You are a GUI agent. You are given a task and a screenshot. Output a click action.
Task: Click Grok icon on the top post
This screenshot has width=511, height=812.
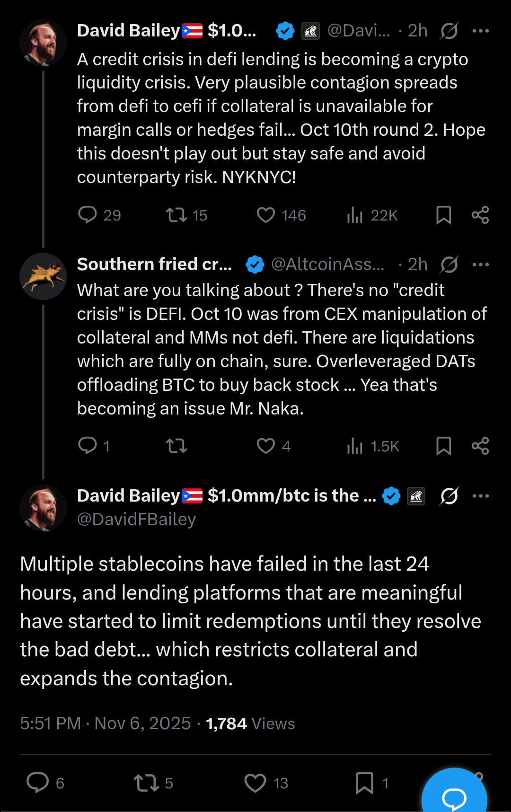click(x=449, y=31)
